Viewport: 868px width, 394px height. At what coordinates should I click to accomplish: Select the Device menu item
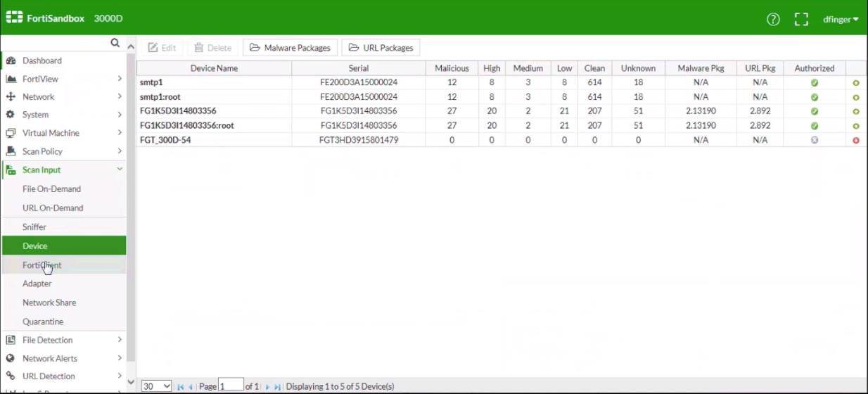point(64,246)
